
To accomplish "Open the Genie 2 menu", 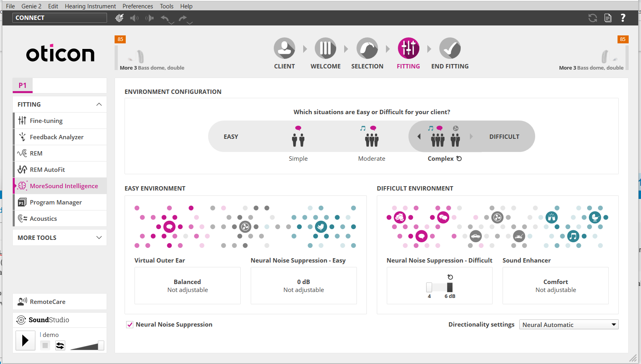I will 31,6.
